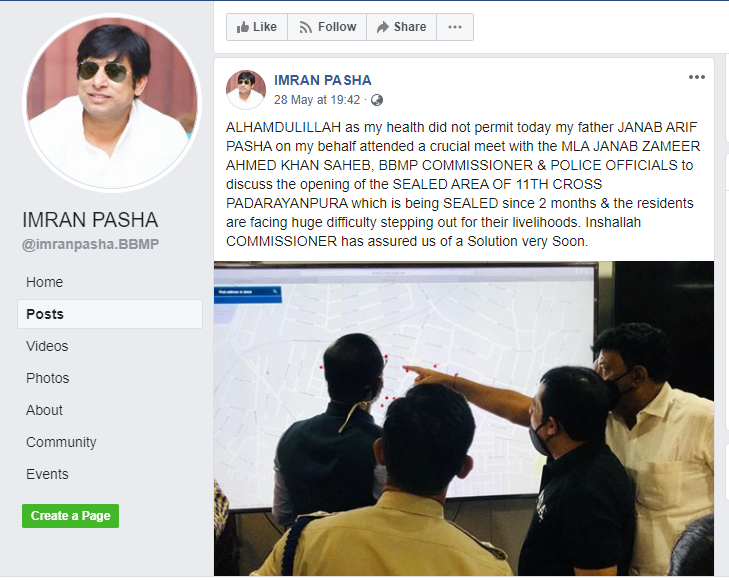Click the globe public privacy icon
Image resolution: width=729 pixels, height=581 pixels.
point(377,100)
